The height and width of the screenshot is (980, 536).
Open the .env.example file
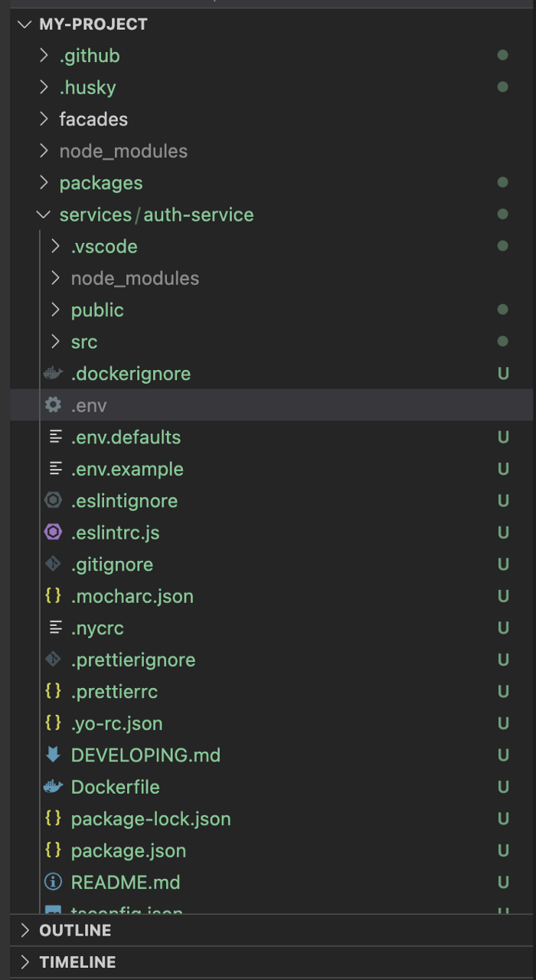127,469
